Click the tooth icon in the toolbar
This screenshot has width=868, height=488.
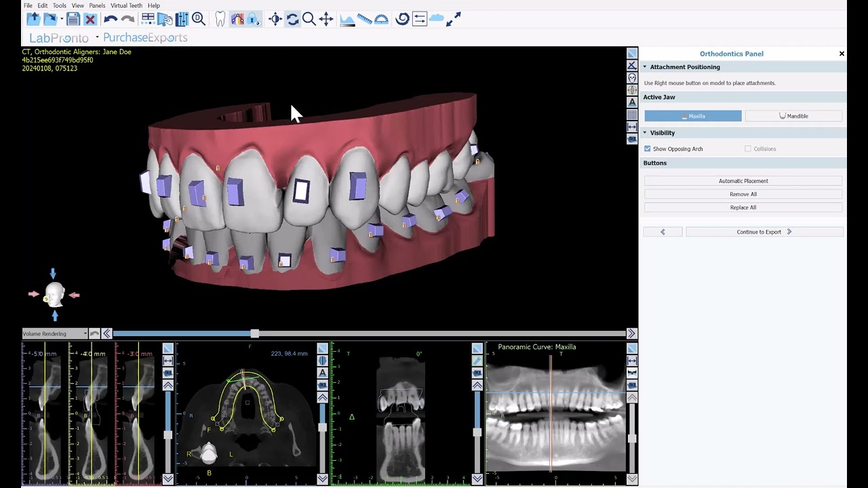(220, 20)
